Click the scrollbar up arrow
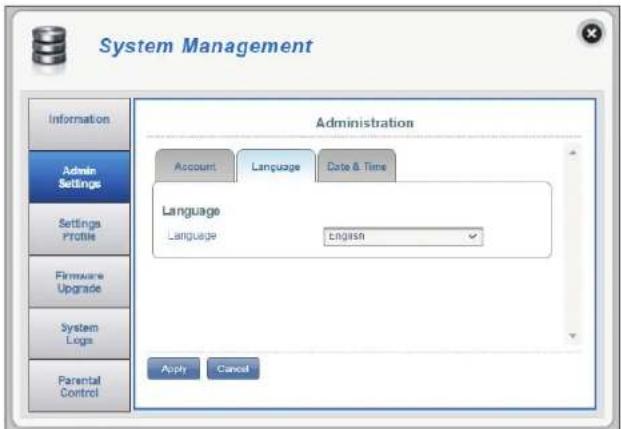This screenshot has height=429, width=621. pos(572,153)
